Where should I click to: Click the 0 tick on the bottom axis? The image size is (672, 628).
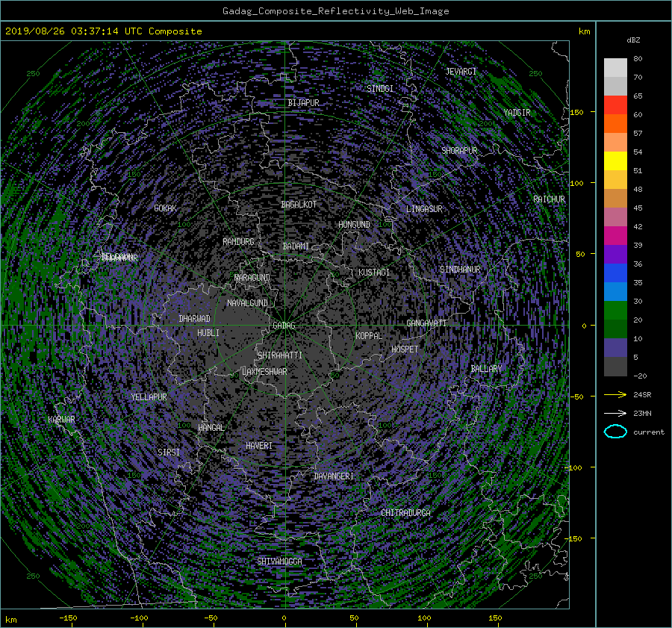[284, 618]
